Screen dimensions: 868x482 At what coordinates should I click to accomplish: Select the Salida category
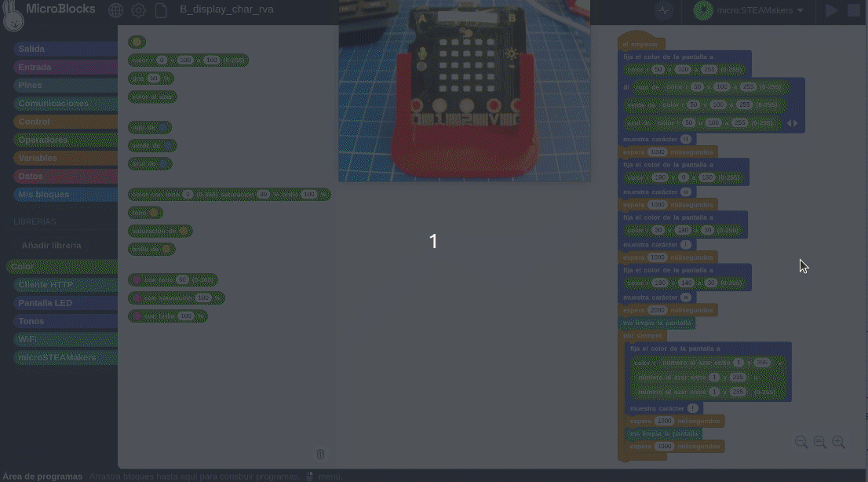(x=65, y=49)
